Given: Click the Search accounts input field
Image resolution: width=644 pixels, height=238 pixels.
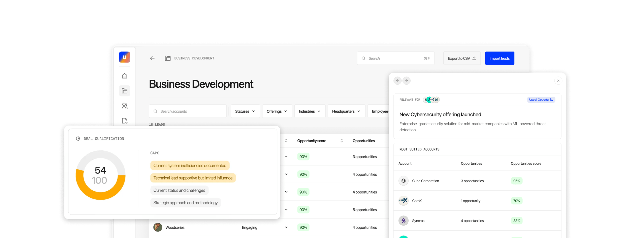Looking at the screenshot, I should 188,111.
